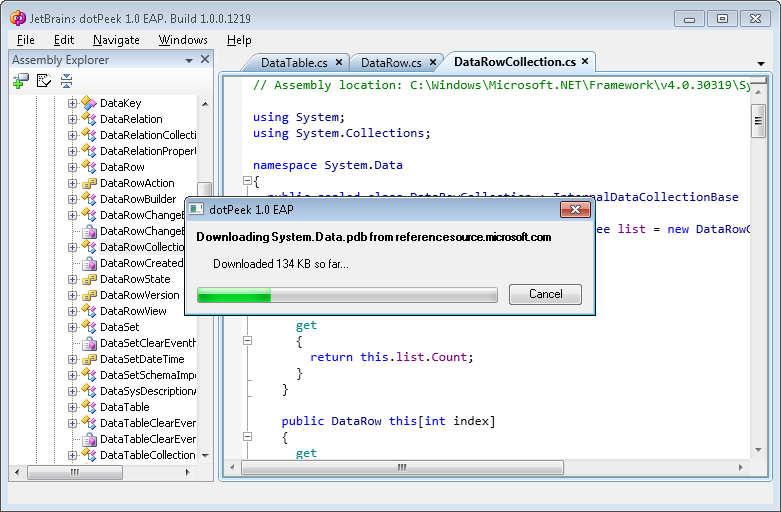Expand the DataSet tree node

(x=73, y=327)
